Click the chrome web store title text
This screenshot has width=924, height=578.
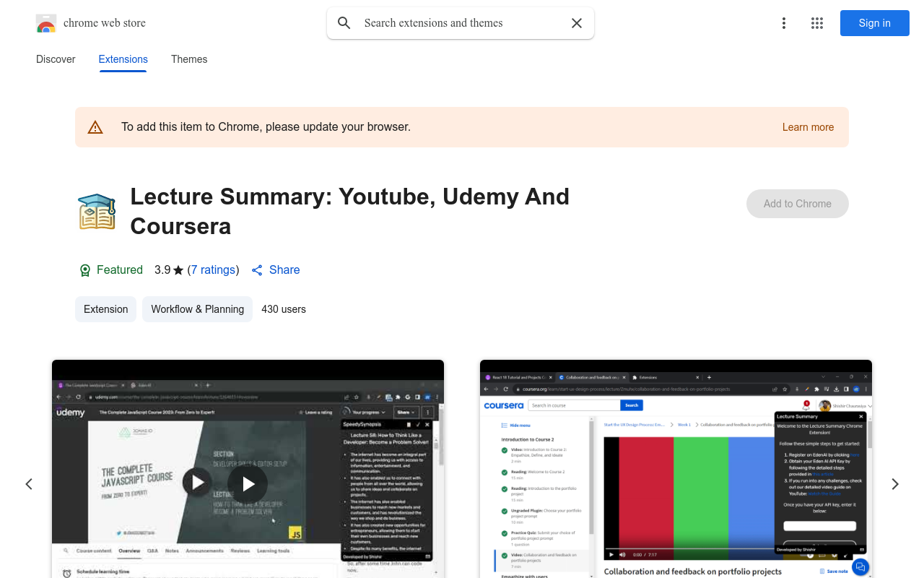click(x=105, y=23)
